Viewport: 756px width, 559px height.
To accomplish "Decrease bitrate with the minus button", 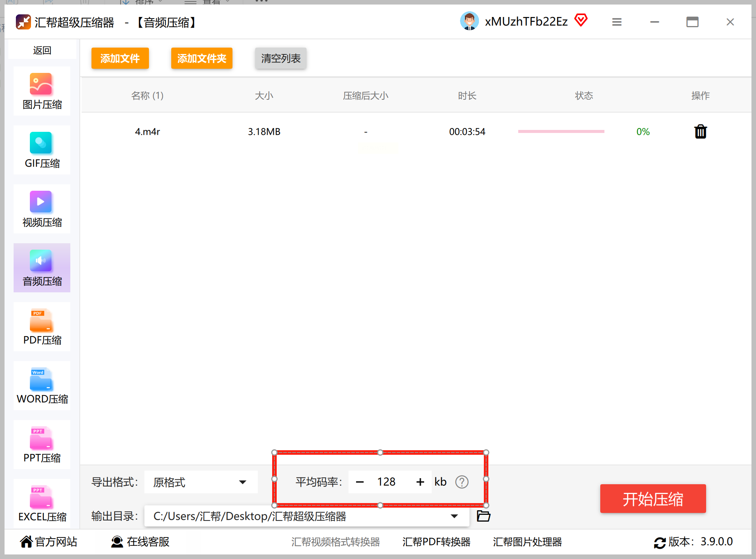I will (360, 482).
